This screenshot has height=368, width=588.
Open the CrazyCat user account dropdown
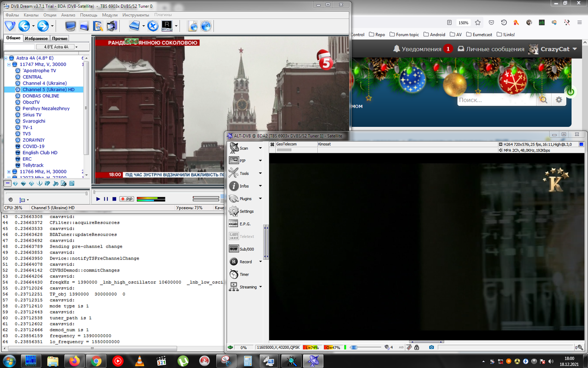pyautogui.click(x=553, y=49)
